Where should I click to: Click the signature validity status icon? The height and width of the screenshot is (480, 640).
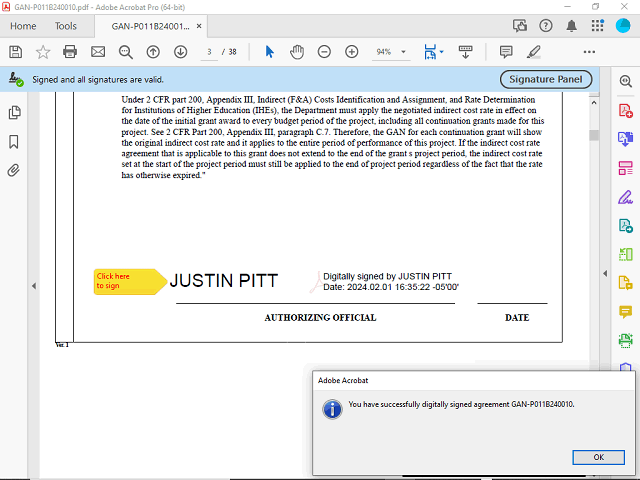pos(16,79)
